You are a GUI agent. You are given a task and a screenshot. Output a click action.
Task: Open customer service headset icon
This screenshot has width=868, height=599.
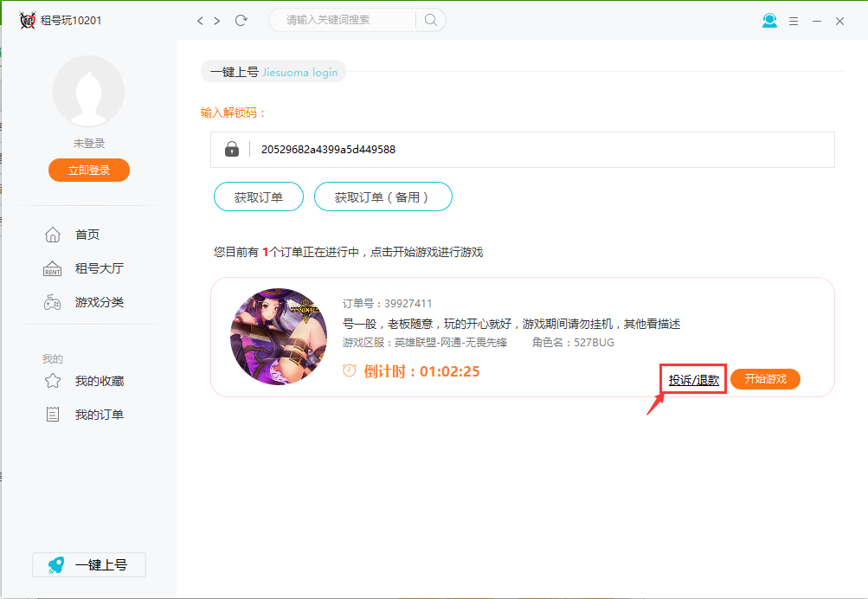point(769,21)
